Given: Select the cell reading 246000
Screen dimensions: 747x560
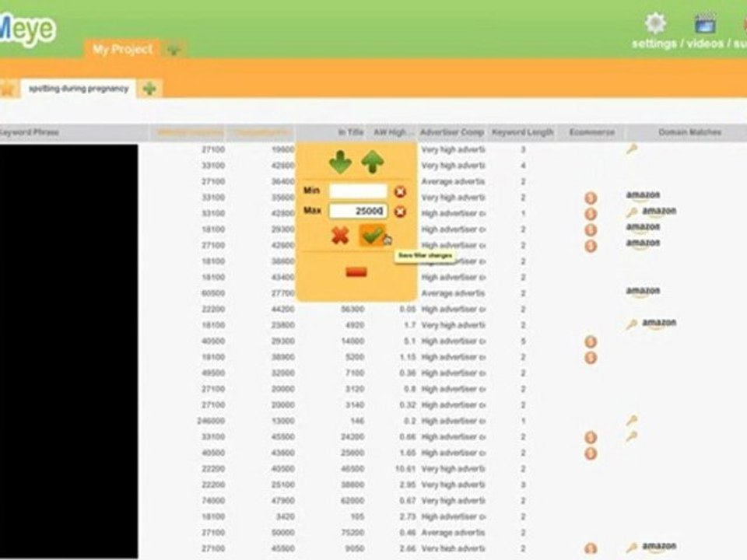Looking at the screenshot, I should [211, 421].
